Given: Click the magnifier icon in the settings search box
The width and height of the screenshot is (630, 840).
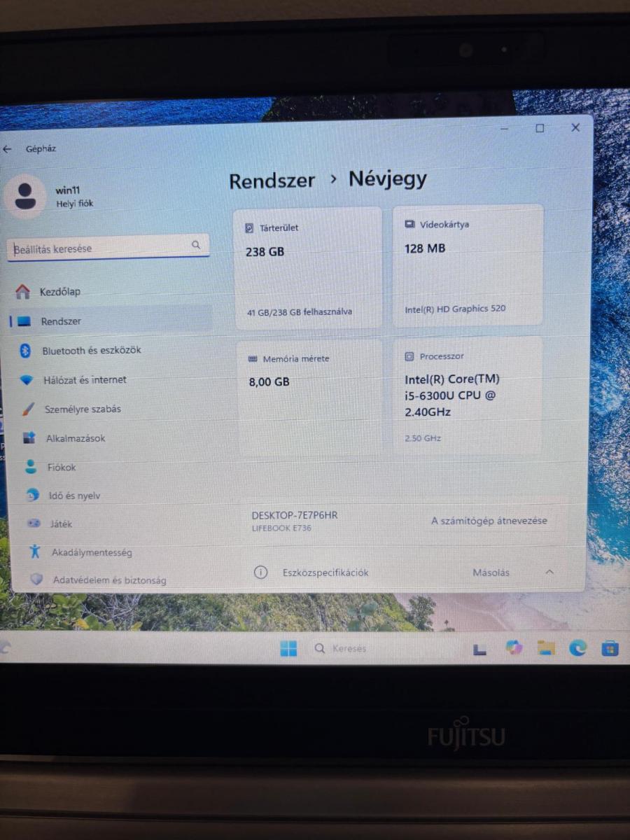Looking at the screenshot, I should (x=196, y=245).
